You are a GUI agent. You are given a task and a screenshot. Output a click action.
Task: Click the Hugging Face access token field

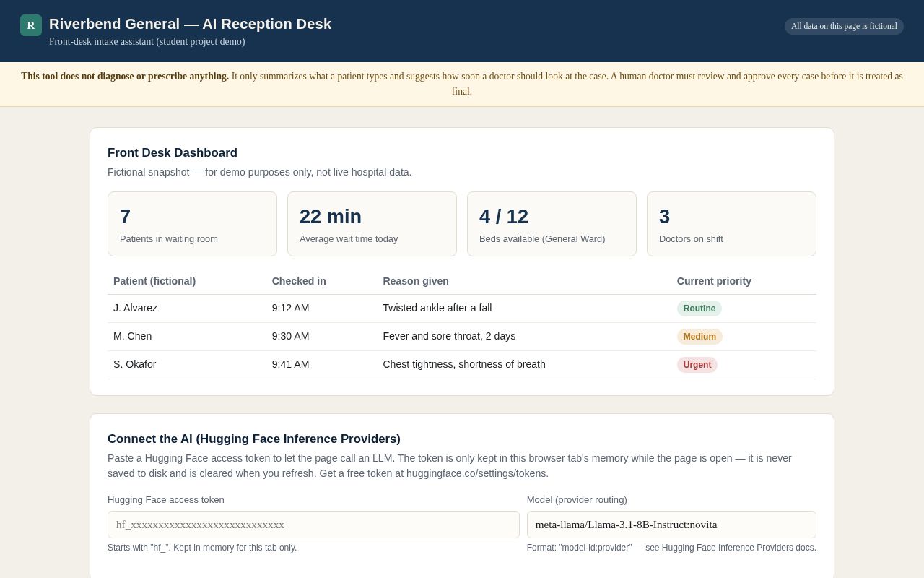[x=313, y=525]
